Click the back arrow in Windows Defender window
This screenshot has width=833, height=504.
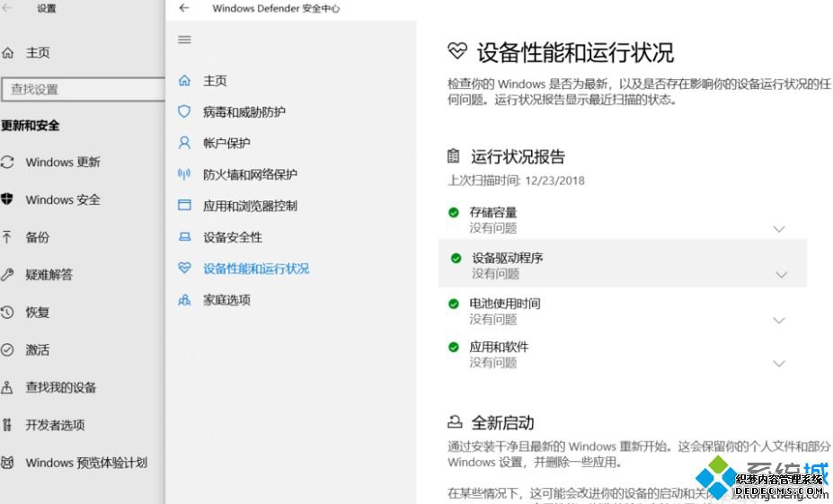click(184, 8)
